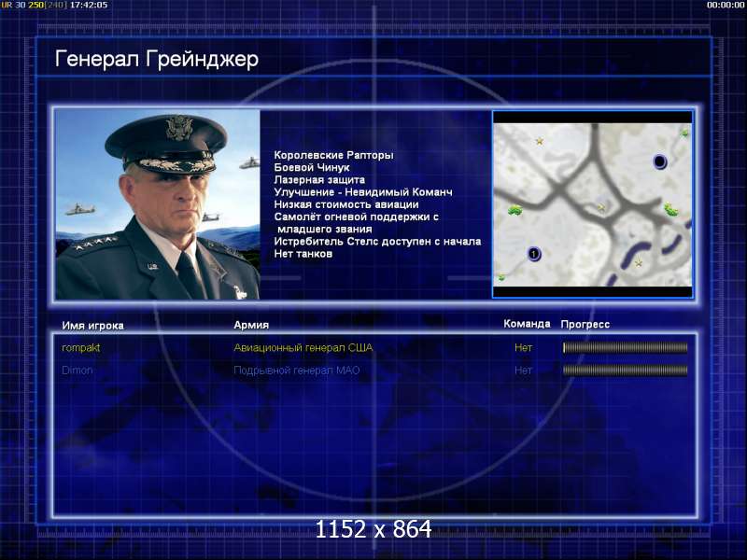The width and height of the screenshot is (747, 560).
Task: Select 'Истребитель Стелс доступен с начала' line
Action: (x=377, y=242)
